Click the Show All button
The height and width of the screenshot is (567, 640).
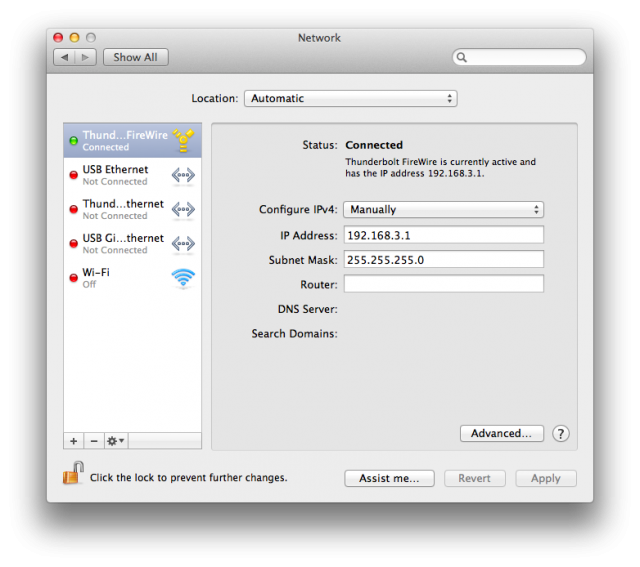pyautogui.click(x=136, y=57)
